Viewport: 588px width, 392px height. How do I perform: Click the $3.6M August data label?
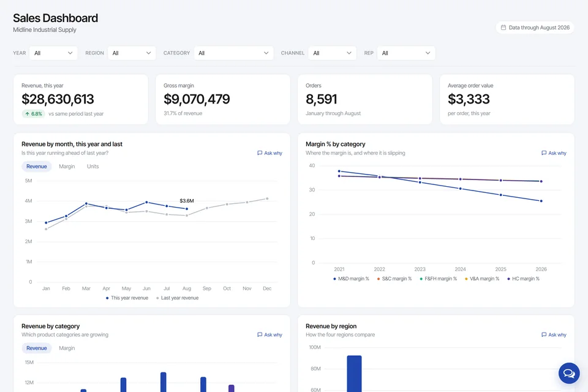click(x=187, y=201)
